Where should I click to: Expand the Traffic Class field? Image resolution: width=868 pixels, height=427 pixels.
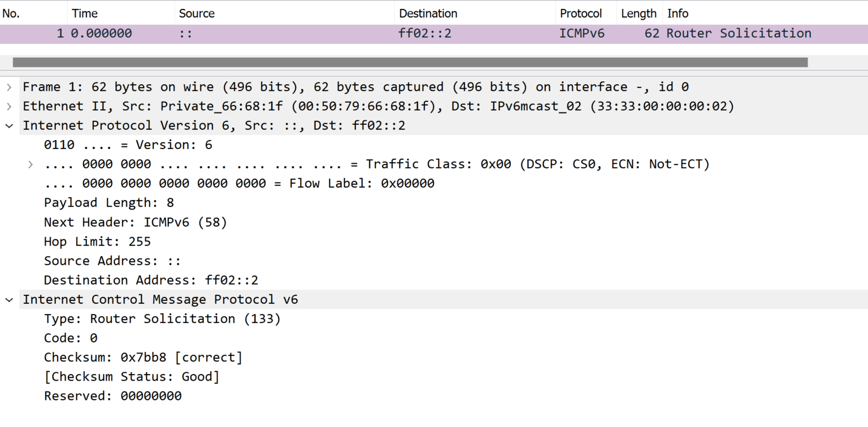coord(30,164)
